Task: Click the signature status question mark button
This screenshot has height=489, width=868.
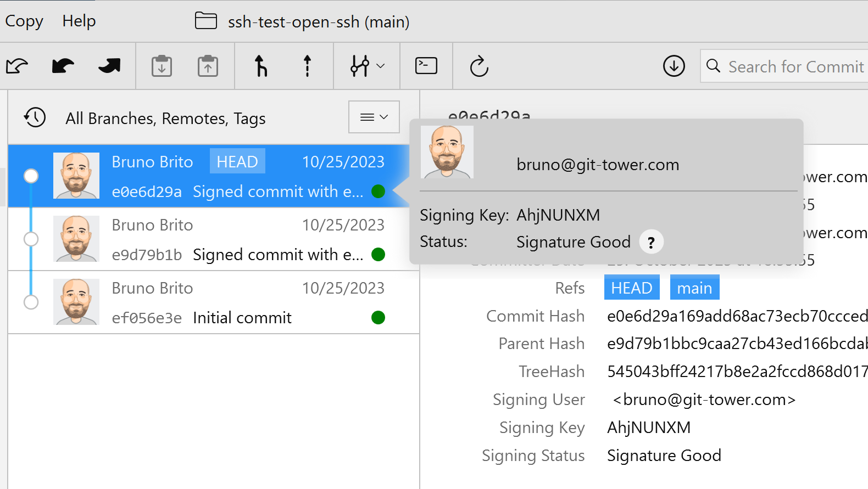Action: tap(651, 242)
